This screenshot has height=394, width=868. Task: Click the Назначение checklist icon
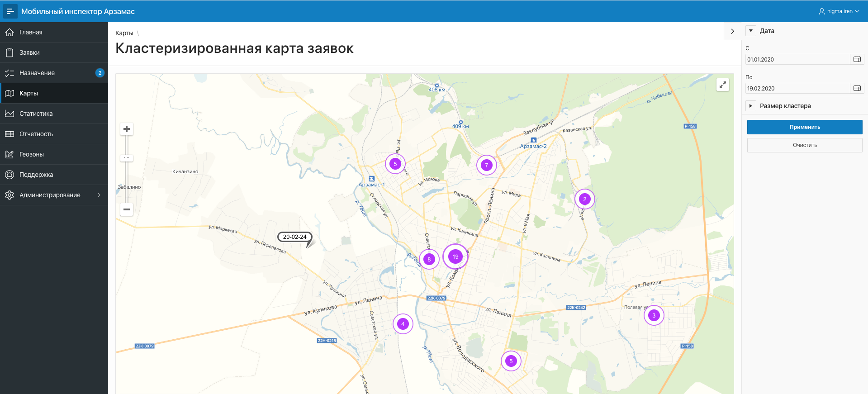[9, 73]
